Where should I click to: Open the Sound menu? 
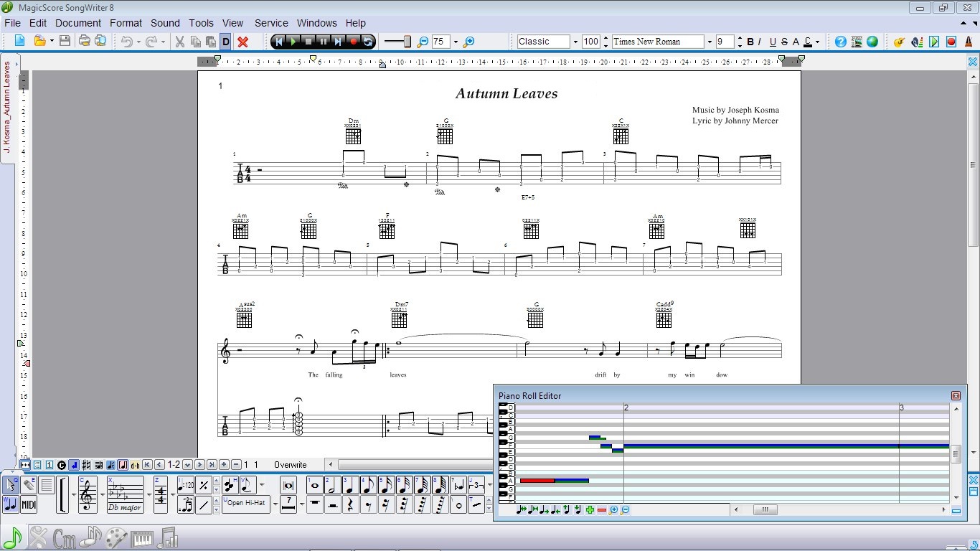[x=165, y=23]
